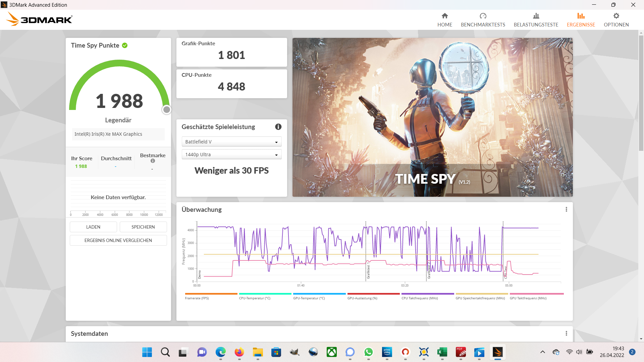
Task: Click the Home icon in navigation
Action: 445,16
